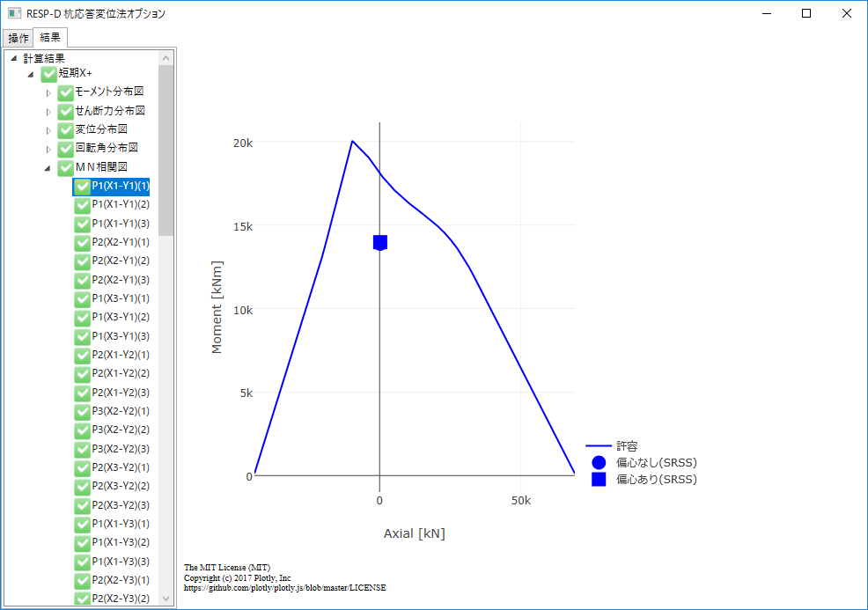The width and height of the screenshot is (868, 610).
Task: Uncheck the P1(X1-Y1)(3) checkbox
Action: tap(82, 224)
